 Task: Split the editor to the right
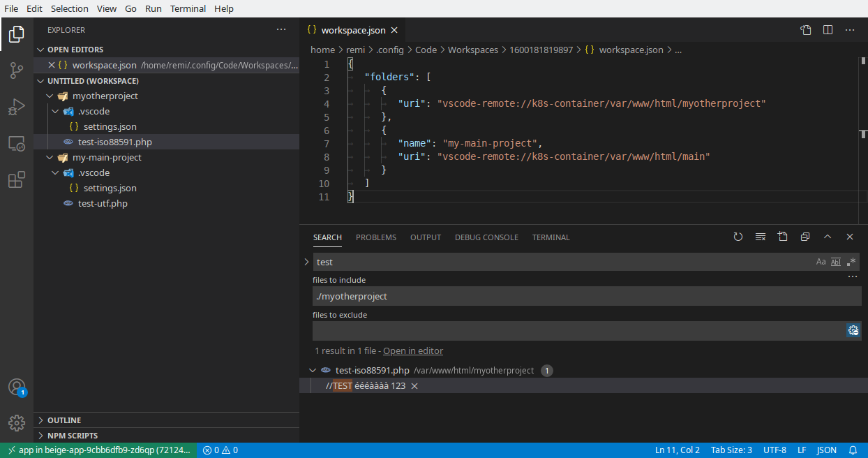pyautogui.click(x=828, y=30)
